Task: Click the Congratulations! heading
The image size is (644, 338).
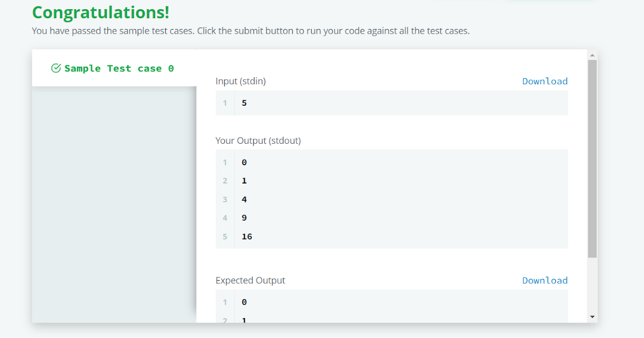Action: (x=101, y=12)
